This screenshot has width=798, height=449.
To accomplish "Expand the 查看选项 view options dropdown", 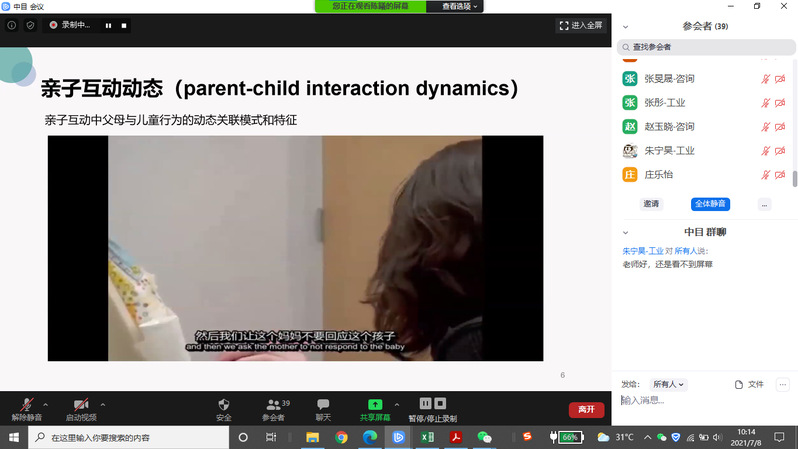I will point(460,6).
